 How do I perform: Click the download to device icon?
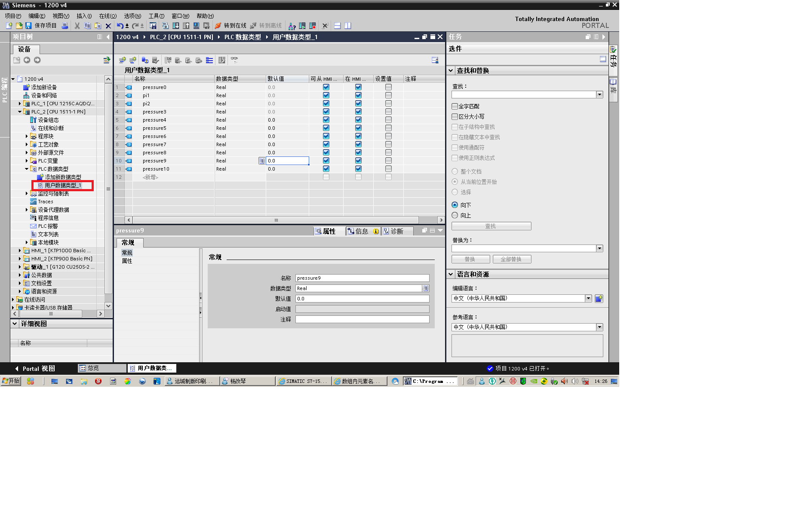pos(175,26)
